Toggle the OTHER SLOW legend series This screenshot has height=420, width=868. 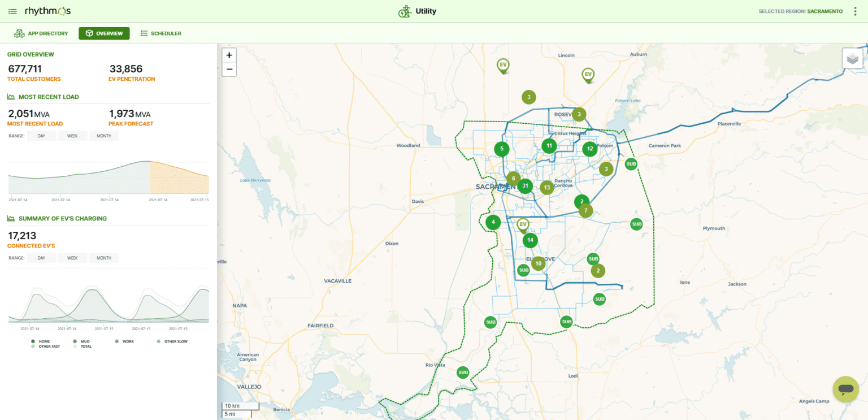(172, 341)
